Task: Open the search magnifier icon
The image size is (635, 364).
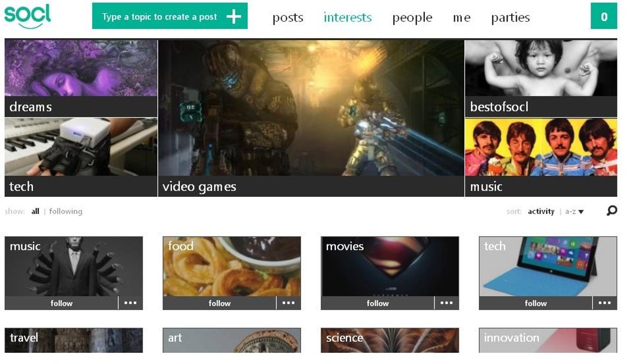Action: [x=612, y=211]
